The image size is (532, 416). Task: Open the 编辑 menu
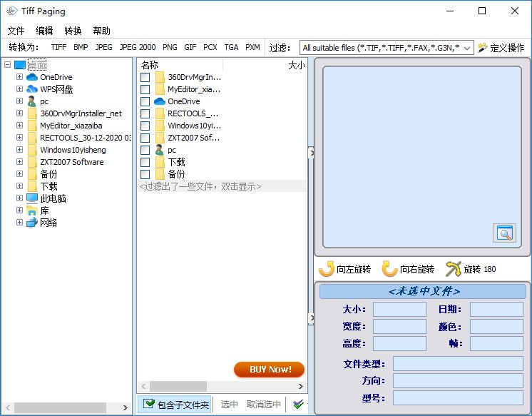[44, 31]
